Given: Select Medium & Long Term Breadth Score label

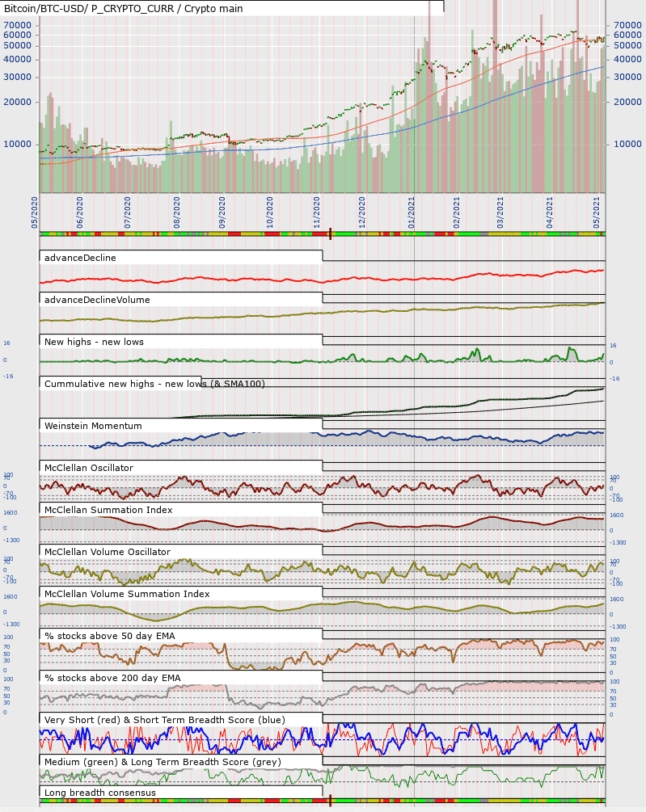Looking at the screenshot, I should (163, 762).
